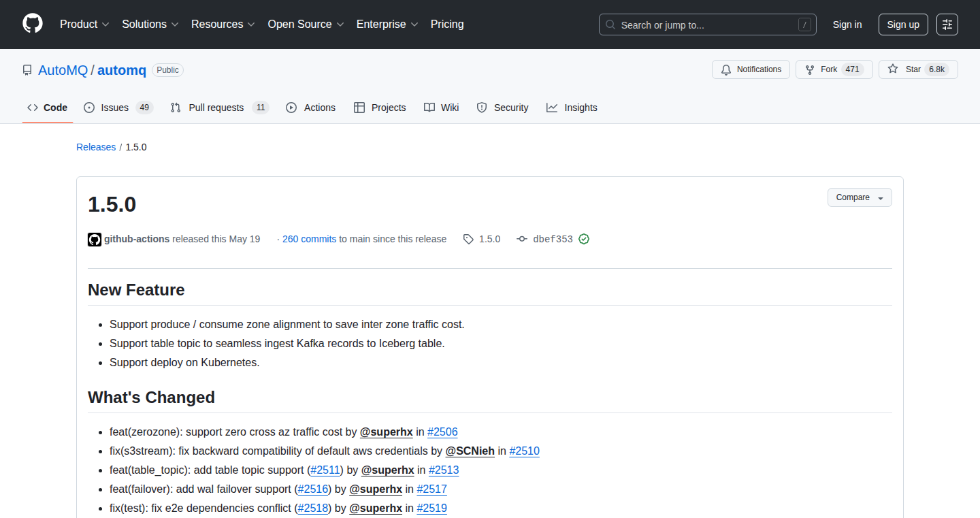Switch to the Security tab
980x518 pixels.
[x=503, y=108]
